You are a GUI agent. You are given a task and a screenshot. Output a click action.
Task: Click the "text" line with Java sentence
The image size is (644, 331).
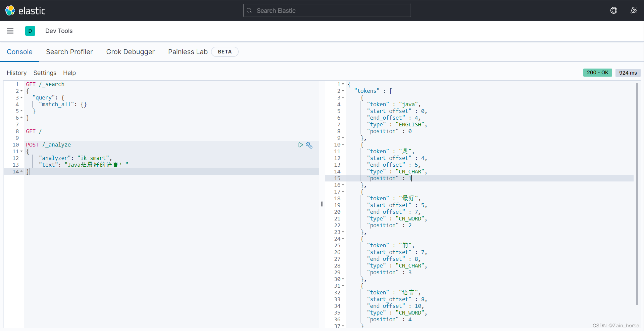pyautogui.click(x=84, y=165)
